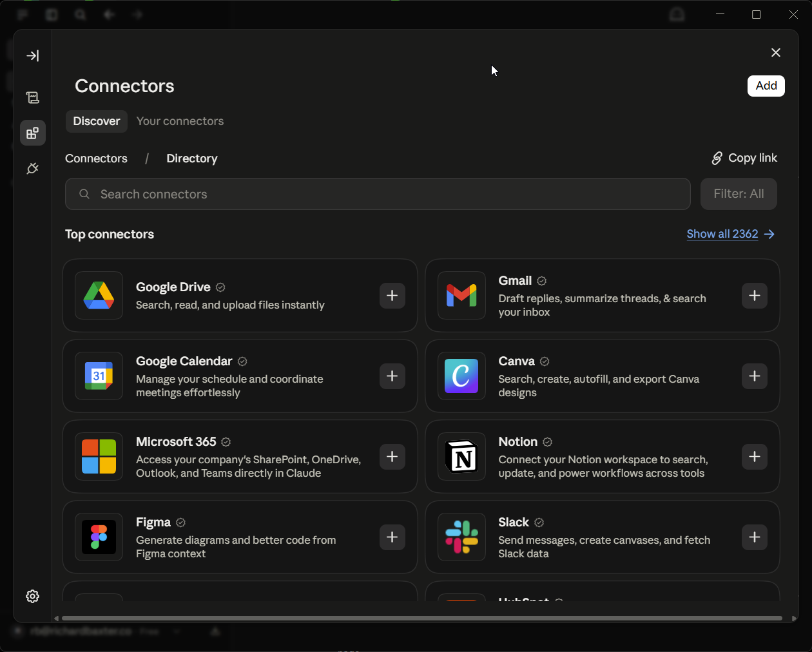Click the scrollbar left arrow

56,618
